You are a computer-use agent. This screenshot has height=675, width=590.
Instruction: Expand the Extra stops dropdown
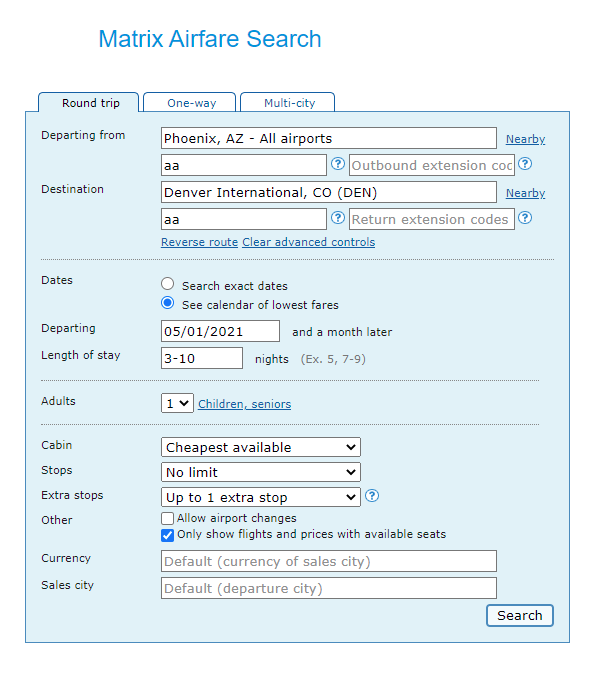(261, 497)
